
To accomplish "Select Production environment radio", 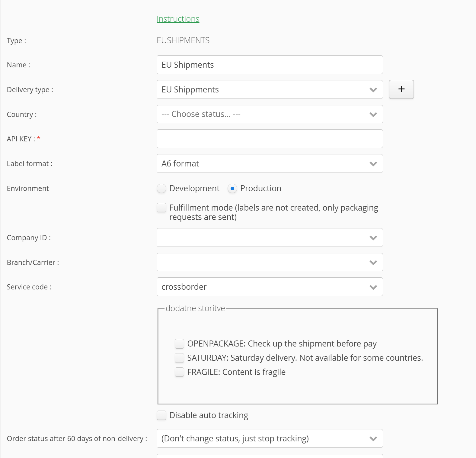I will coord(232,189).
